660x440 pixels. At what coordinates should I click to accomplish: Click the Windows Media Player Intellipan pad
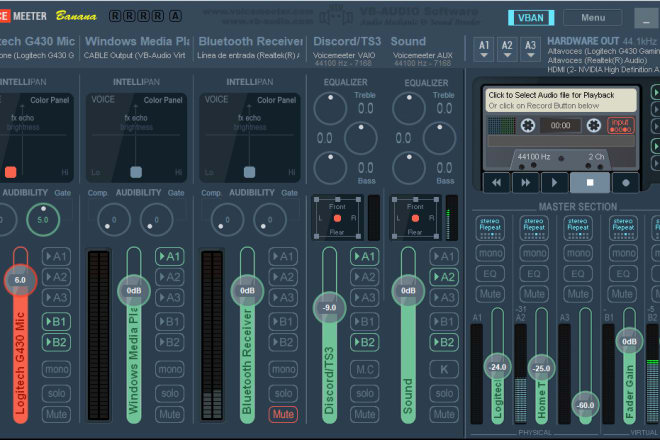[136, 138]
